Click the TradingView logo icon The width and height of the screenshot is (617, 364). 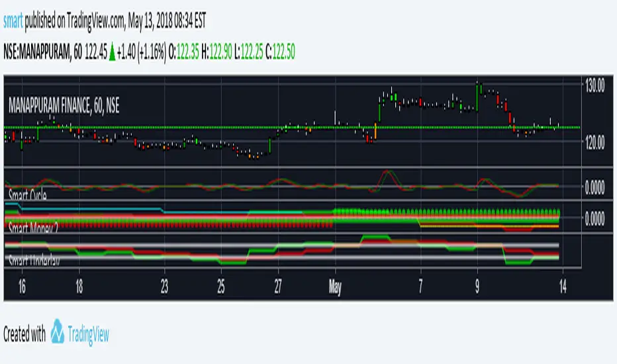tap(58, 332)
